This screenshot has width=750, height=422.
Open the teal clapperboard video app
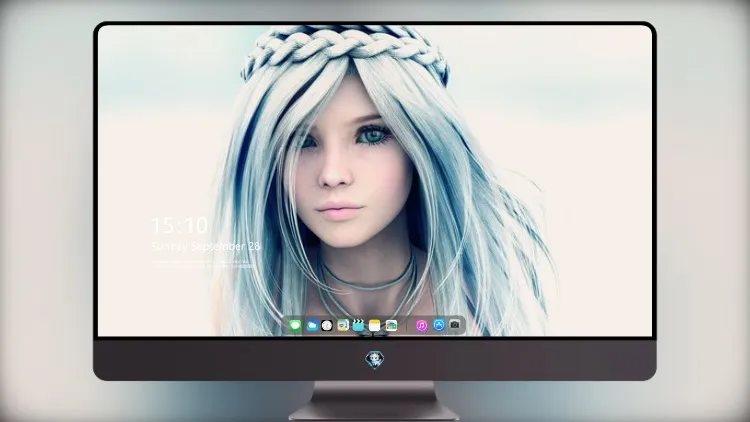click(x=358, y=325)
